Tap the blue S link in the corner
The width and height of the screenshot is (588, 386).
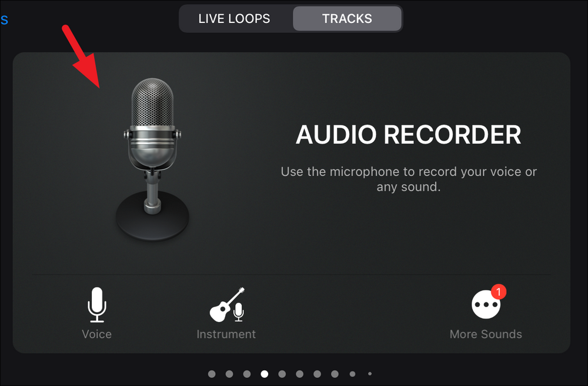[4, 19]
